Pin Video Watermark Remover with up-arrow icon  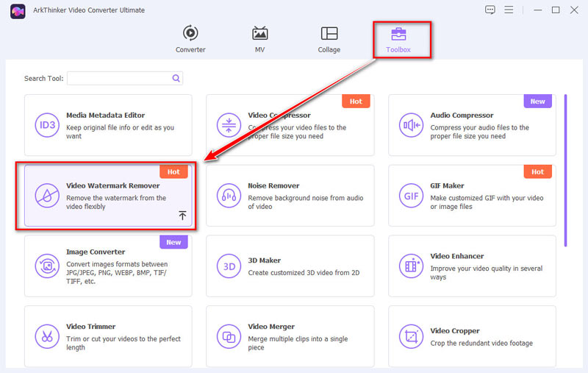[x=182, y=216]
